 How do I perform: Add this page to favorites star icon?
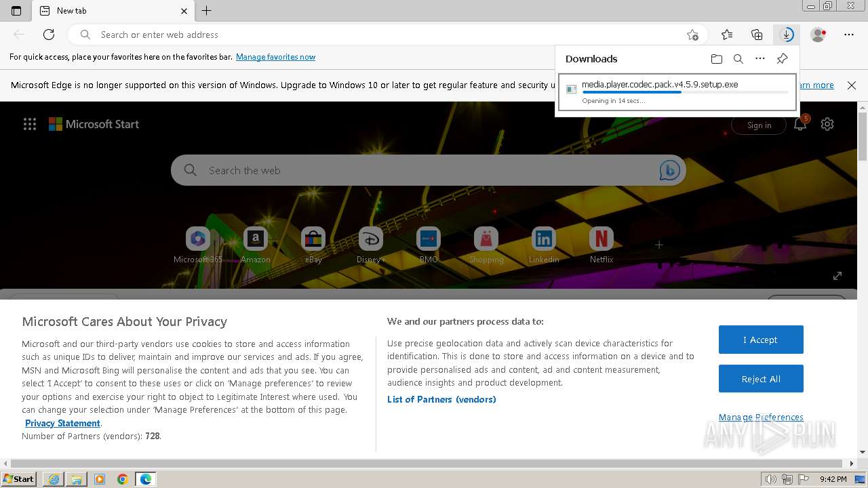(x=692, y=35)
